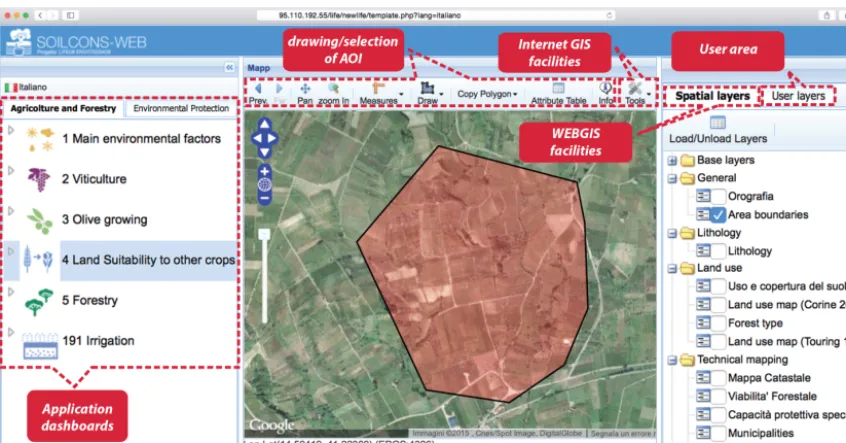Expand 1 Main environmental factors
This screenshot has width=846, height=443.
(11, 130)
